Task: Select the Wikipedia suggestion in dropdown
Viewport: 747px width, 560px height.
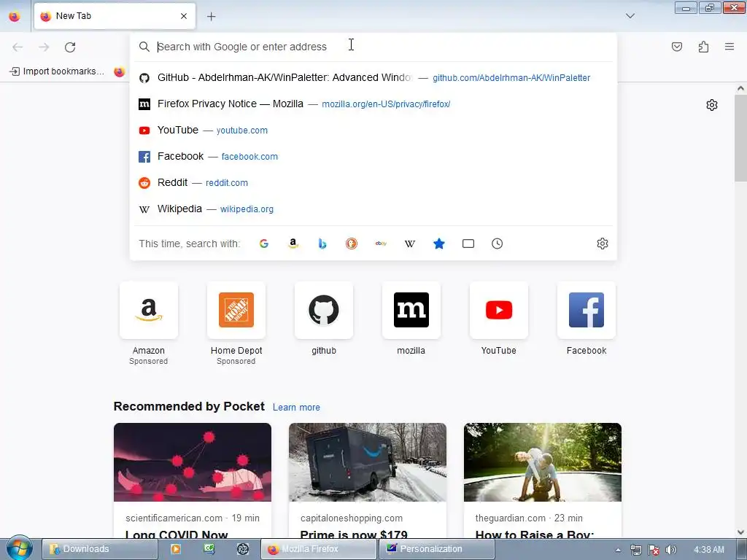Action: pyautogui.click(x=373, y=209)
